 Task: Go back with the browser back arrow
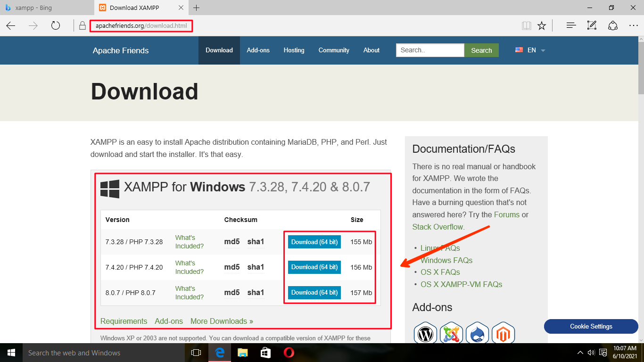click(11, 25)
